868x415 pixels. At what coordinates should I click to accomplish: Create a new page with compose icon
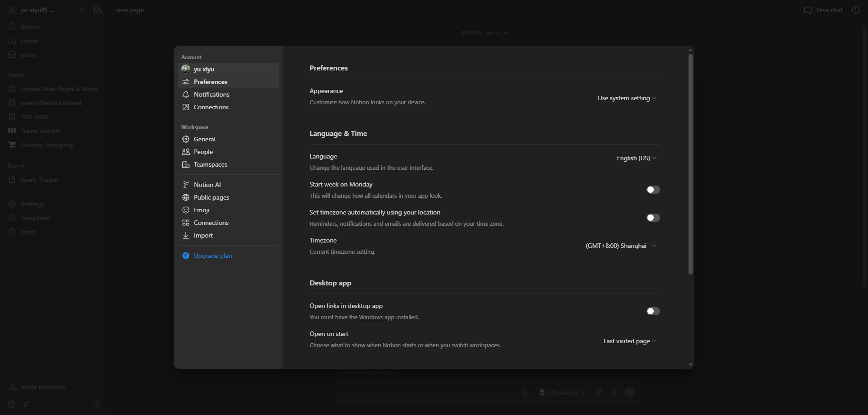(98, 10)
